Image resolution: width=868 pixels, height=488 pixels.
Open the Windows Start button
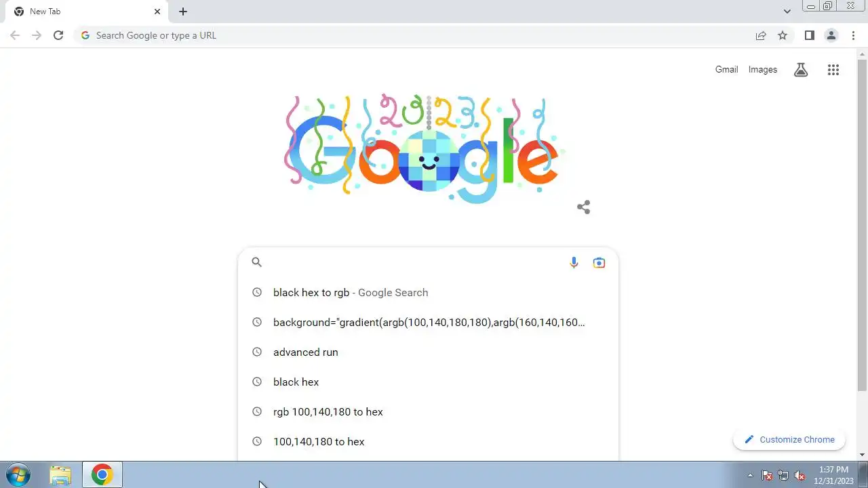pyautogui.click(x=18, y=475)
